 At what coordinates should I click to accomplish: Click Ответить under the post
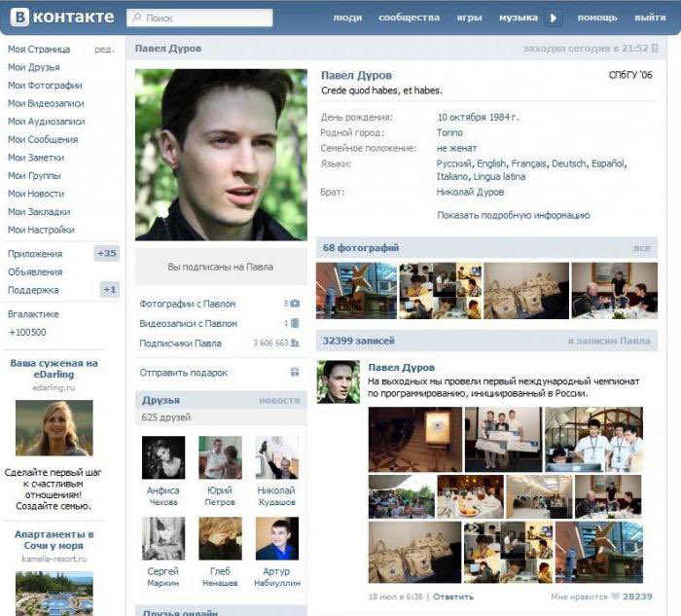click(x=453, y=597)
